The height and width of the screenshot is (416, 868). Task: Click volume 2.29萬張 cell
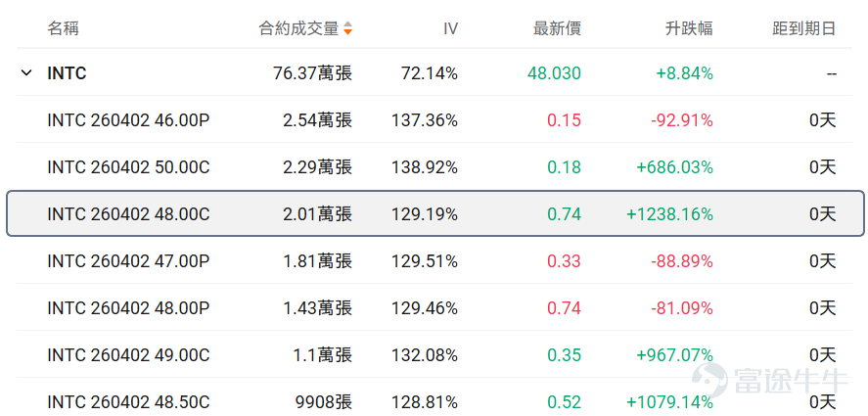coord(318,167)
